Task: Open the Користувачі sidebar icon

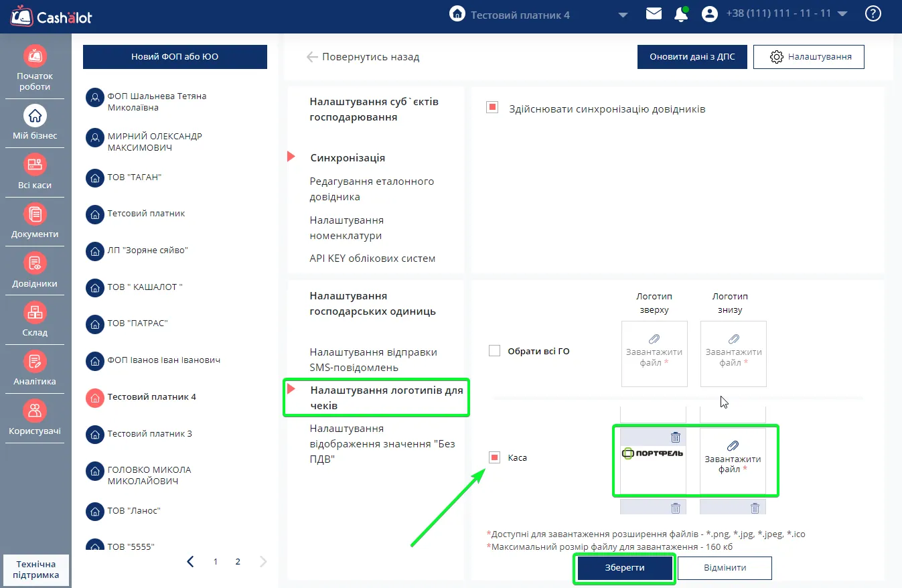Action: point(35,411)
